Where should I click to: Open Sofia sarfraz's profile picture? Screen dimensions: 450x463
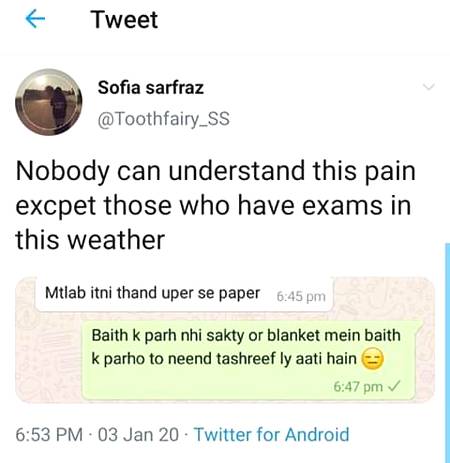[x=49, y=102]
